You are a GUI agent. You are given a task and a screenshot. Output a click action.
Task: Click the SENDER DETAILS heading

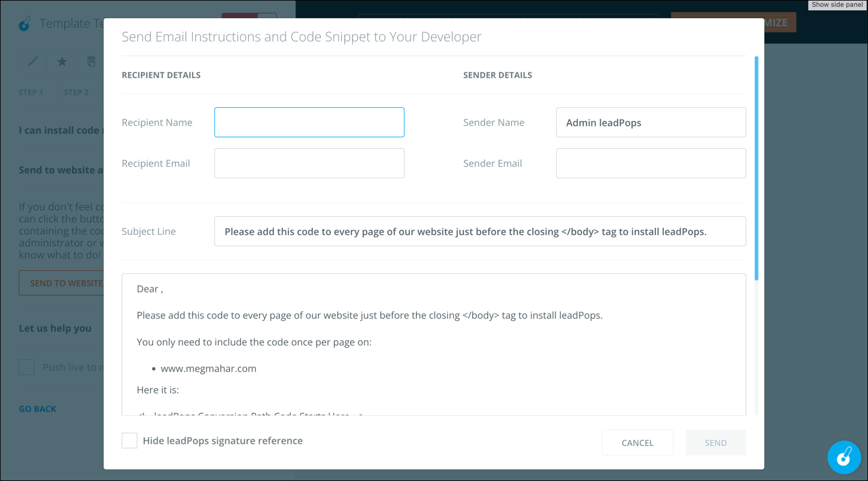[x=497, y=75]
